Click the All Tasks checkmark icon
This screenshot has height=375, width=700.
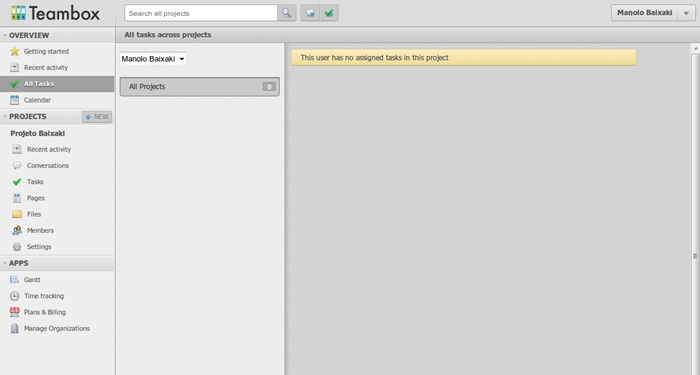[x=15, y=83]
